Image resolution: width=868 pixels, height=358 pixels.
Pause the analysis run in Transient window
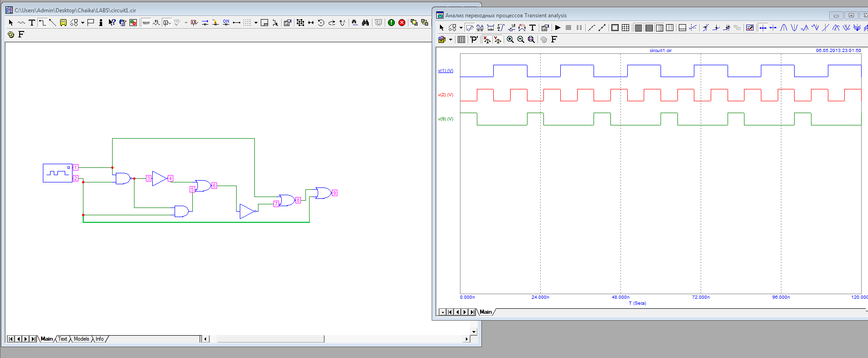coord(579,28)
